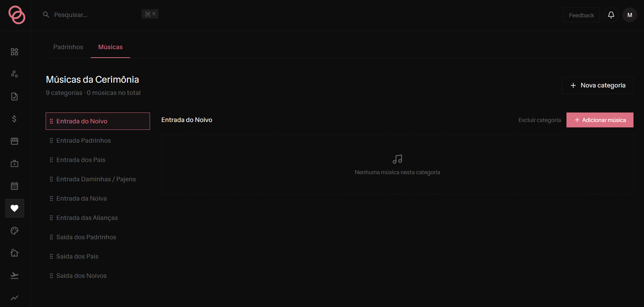Grab drag handle of Entrada do Noivo
This screenshot has height=307, width=644.
pyautogui.click(x=51, y=121)
